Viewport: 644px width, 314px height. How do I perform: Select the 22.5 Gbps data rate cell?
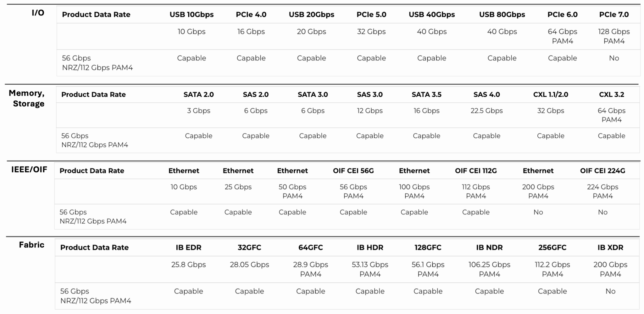(x=486, y=111)
